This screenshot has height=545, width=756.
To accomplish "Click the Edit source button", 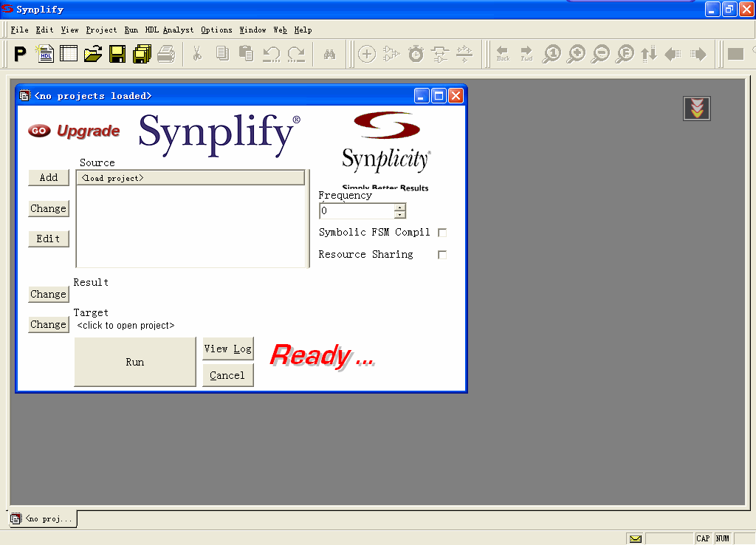I will (49, 239).
